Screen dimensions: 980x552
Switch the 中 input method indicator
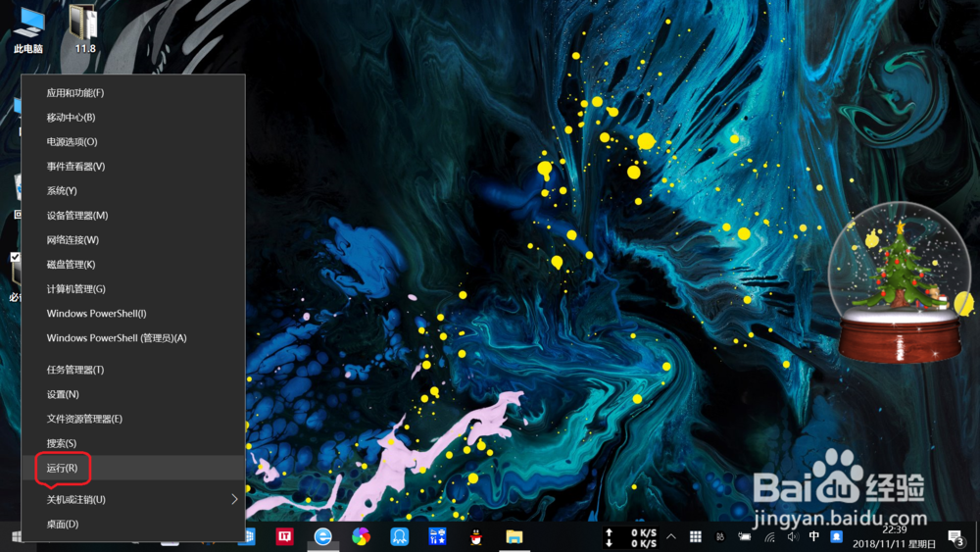813,536
